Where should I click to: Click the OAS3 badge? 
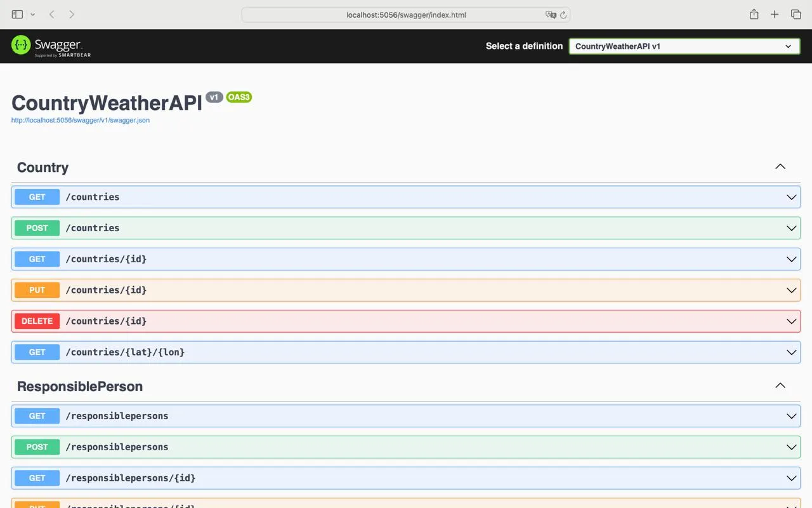click(x=239, y=97)
